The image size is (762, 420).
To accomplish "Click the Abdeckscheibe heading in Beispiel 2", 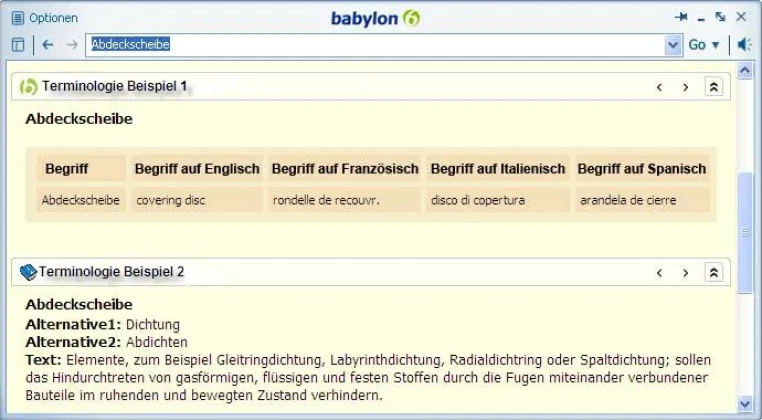I will pyautogui.click(x=79, y=305).
